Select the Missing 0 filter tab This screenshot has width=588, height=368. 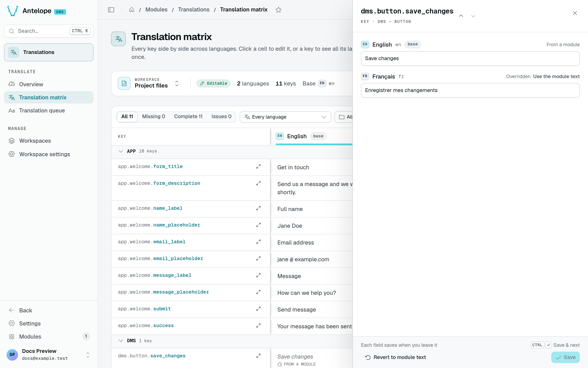click(154, 117)
